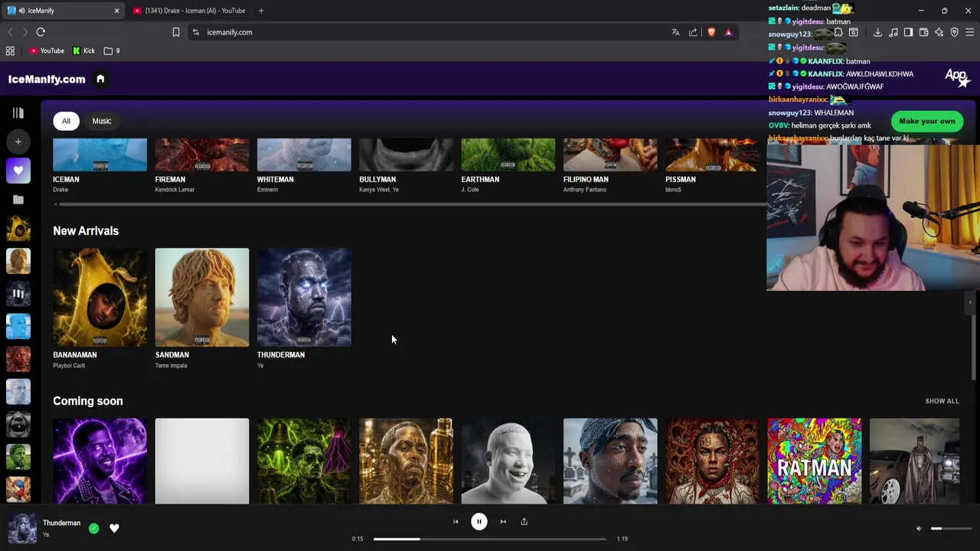Bookmark this page with the bookmark icon
Screen dimensions: 980x551
pyautogui.click(x=176, y=32)
